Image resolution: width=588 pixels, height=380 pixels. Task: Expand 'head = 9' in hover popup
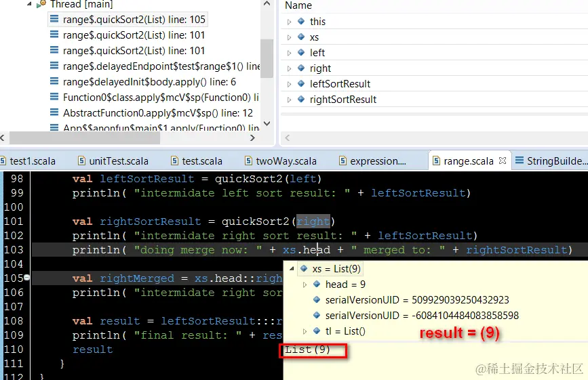tap(305, 285)
